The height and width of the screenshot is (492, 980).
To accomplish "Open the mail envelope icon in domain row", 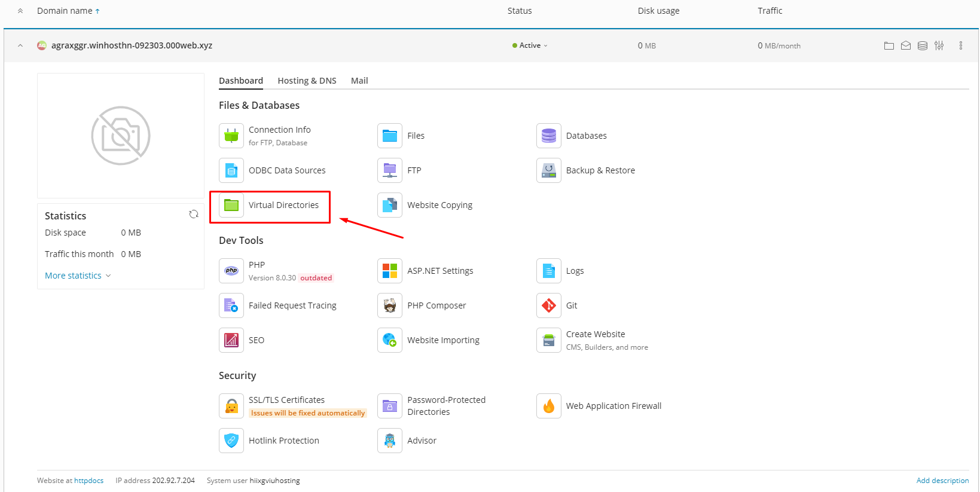I will click(x=906, y=45).
